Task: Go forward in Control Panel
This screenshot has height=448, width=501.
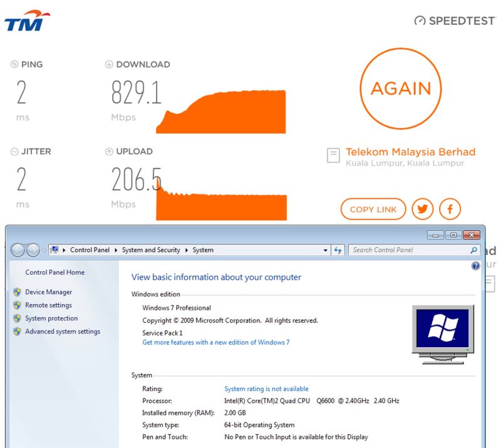Action: [33, 250]
